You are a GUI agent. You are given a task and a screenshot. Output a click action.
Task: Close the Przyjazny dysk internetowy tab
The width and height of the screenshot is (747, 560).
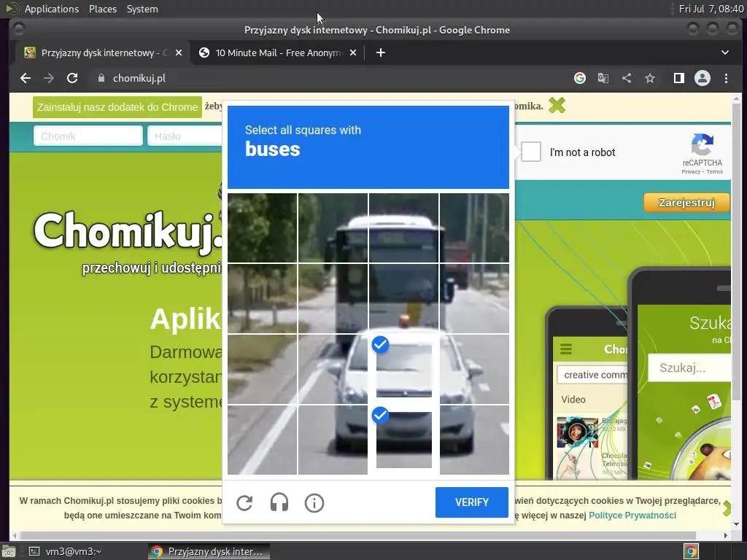point(179,52)
